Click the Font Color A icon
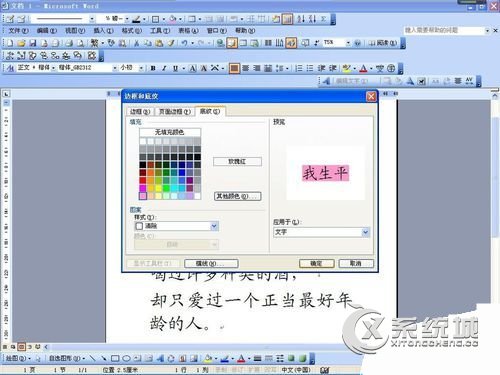500x375 pixels. click(x=363, y=68)
